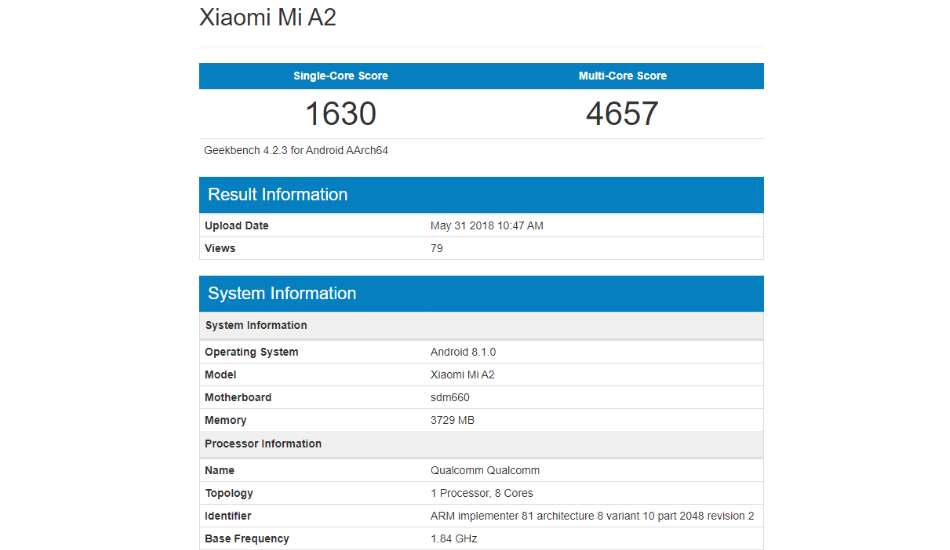Image resolution: width=950 pixels, height=550 pixels.
Task: Select the Multi-Core Score header
Action: (622, 76)
